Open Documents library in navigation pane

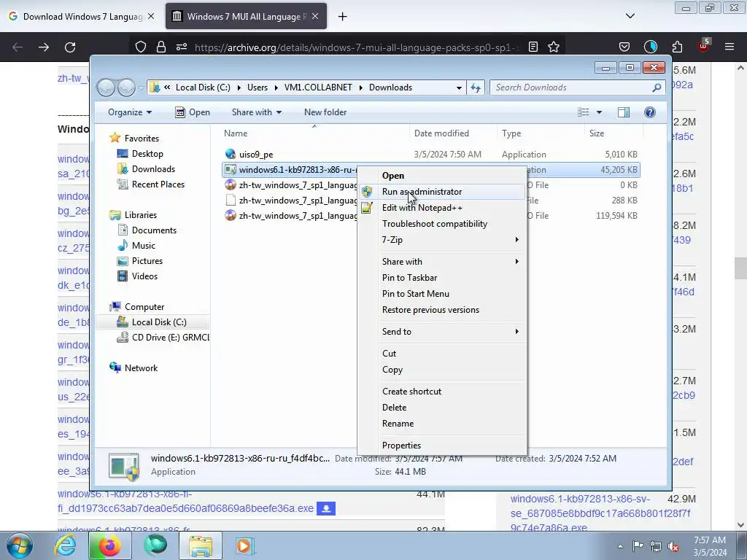154,230
